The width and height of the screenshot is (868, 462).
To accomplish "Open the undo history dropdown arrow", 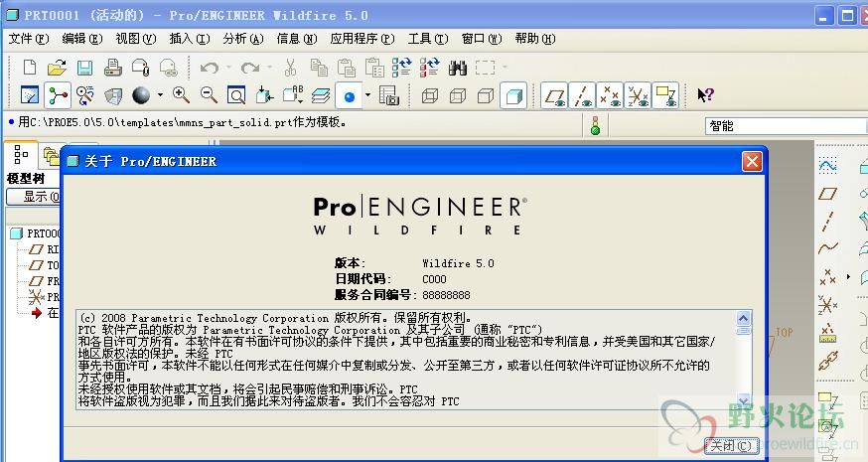I will pyautogui.click(x=227, y=68).
